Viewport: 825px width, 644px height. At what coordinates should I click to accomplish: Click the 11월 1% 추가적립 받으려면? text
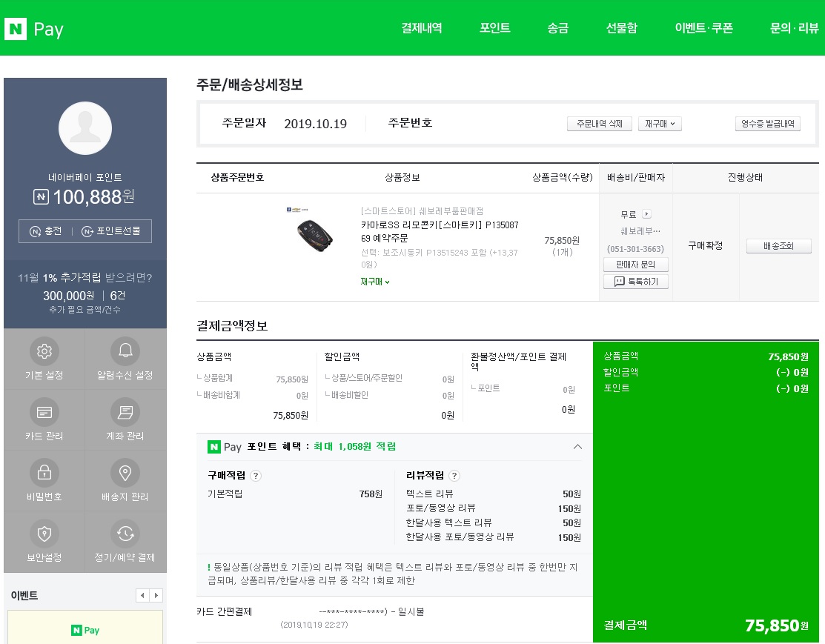tap(85, 277)
